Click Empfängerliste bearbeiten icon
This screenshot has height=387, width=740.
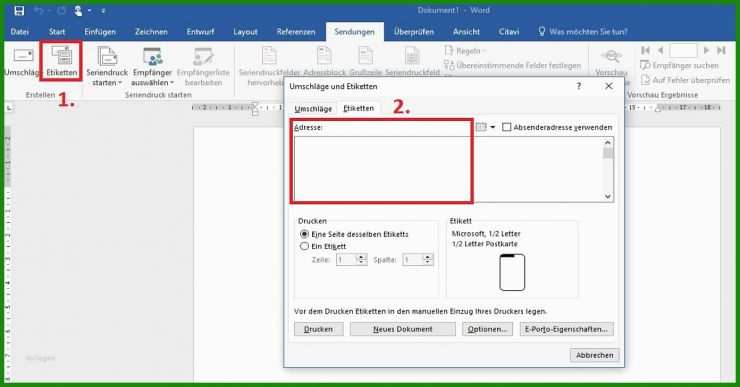203,67
